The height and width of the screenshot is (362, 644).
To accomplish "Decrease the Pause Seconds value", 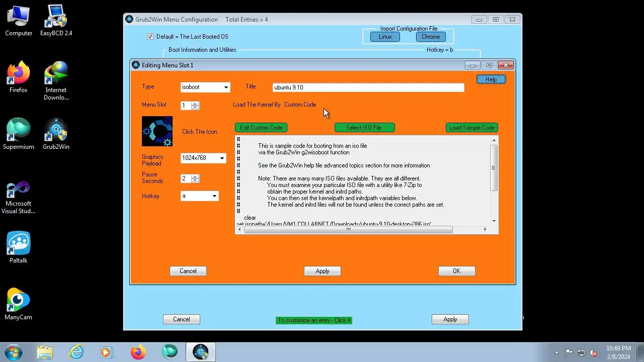I will (195, 180).
